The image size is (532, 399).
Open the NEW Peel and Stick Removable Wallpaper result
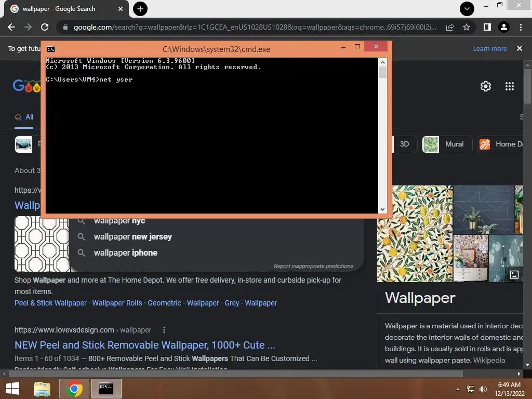click(x=145, y=345)
